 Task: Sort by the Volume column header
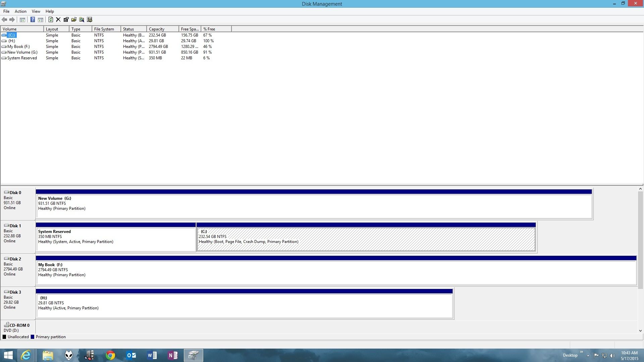22,29
